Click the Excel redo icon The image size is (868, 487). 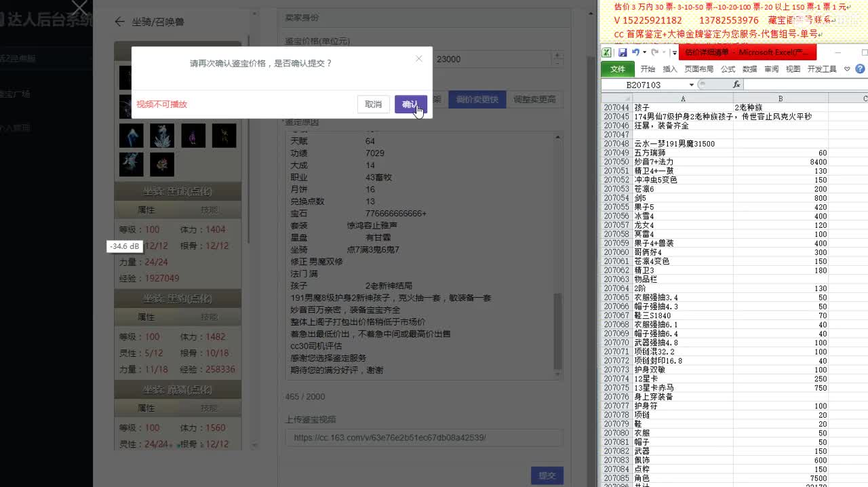[654, 52]
